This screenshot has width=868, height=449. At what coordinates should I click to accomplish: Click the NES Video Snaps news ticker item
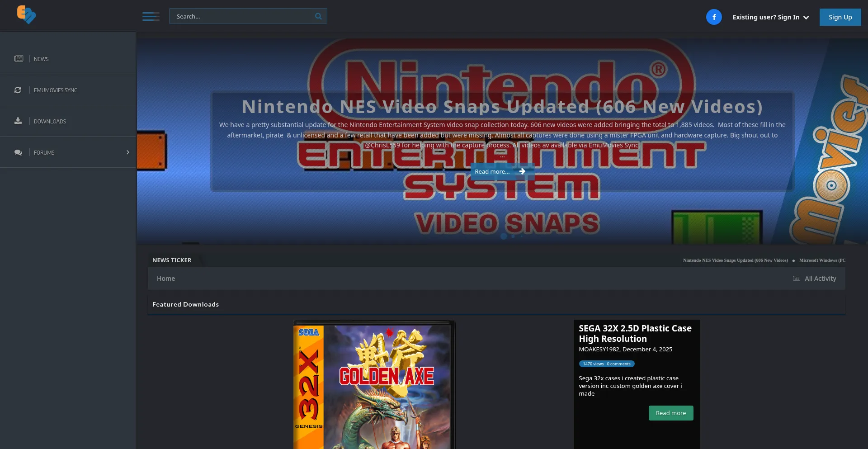[736, 260]
